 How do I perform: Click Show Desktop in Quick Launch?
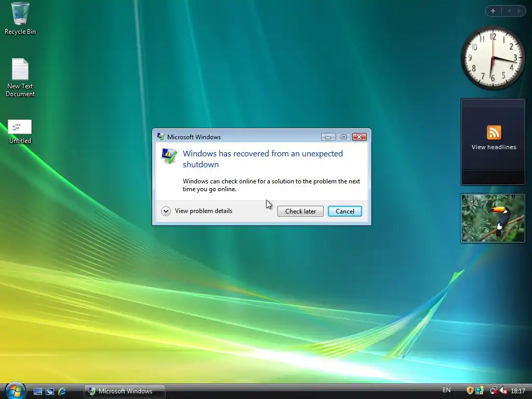[x=37, y=391]
